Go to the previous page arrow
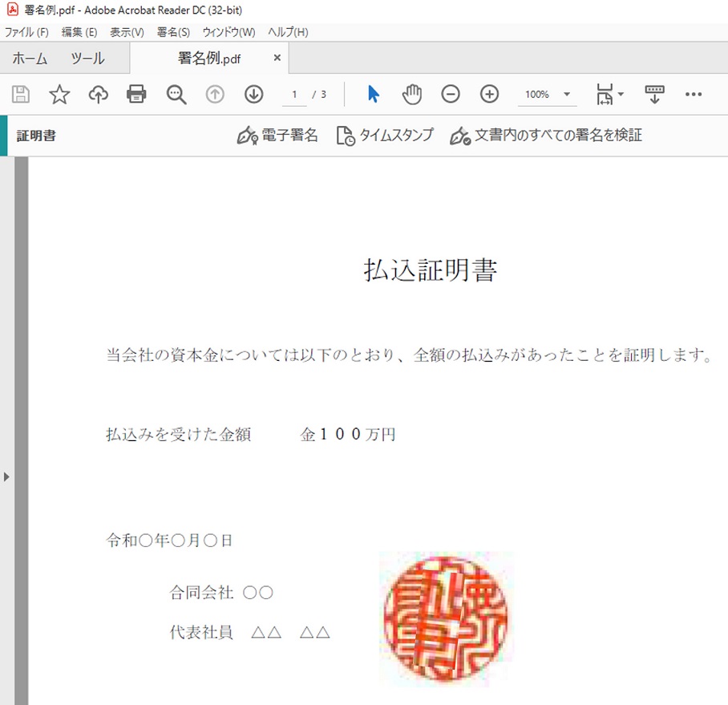Image resolution: width=728 pixels, height=705 pixels. (215, 95)
